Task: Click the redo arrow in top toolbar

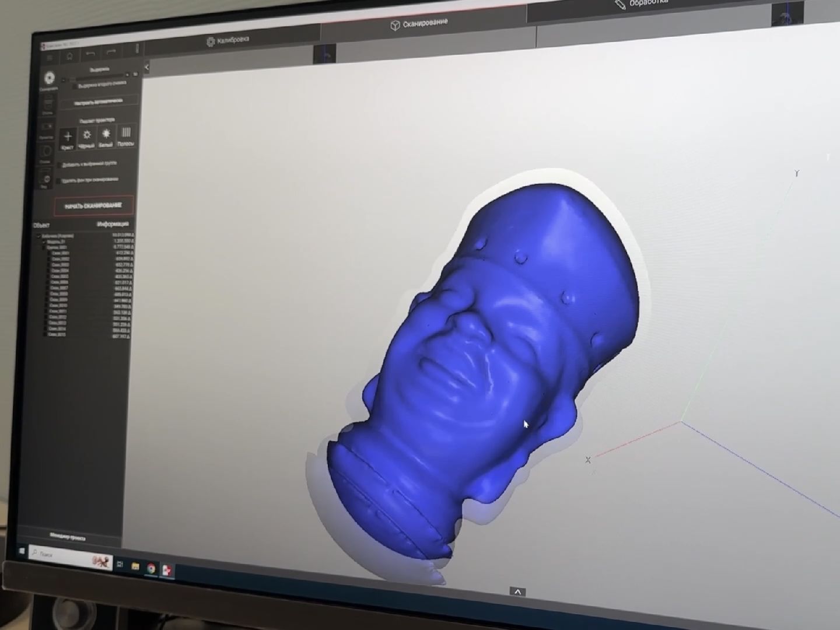Action: 111,52
